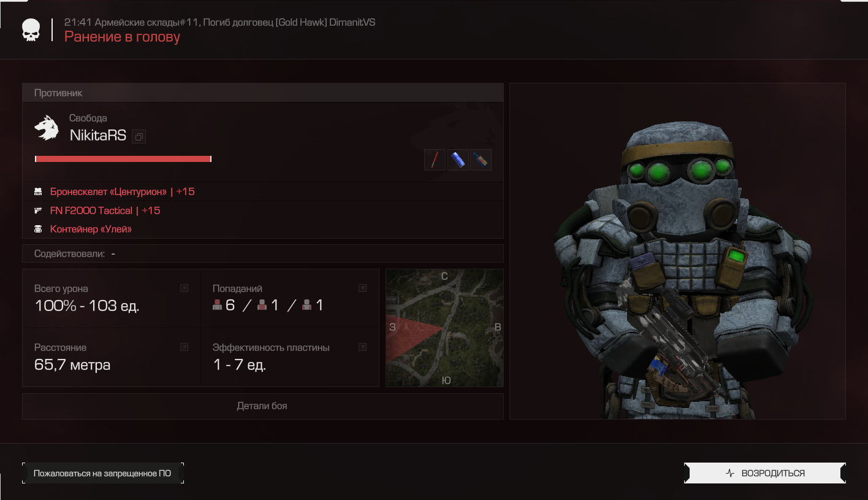868x500 pixels.
Task: Click the enemy red health bar
Action: point(123,159)
